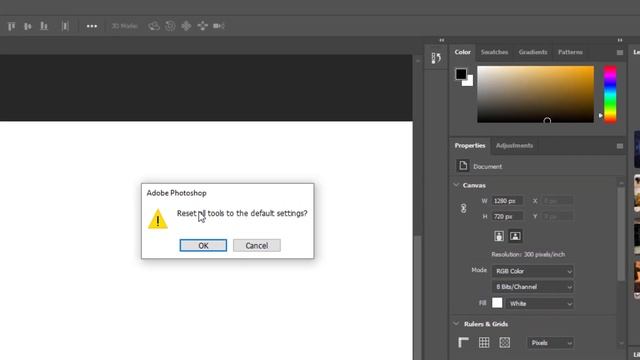This screenshot has height=360, width=640.
Task: Click the 'Reset all tools' dialog message text
Action: click(242, 213)
